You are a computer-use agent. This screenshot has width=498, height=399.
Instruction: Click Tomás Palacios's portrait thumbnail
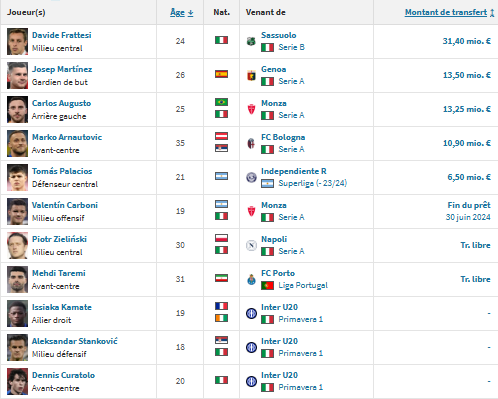click(17, 177)
